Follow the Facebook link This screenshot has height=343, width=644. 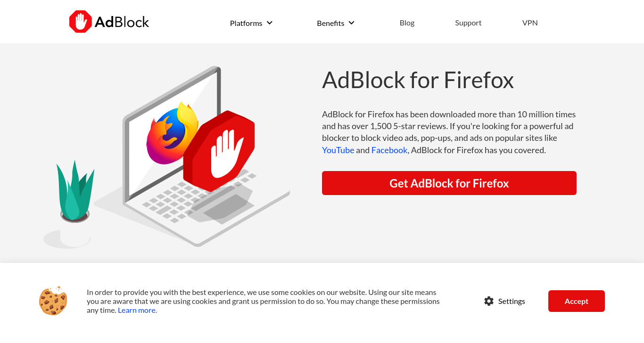tap(389, 150)
